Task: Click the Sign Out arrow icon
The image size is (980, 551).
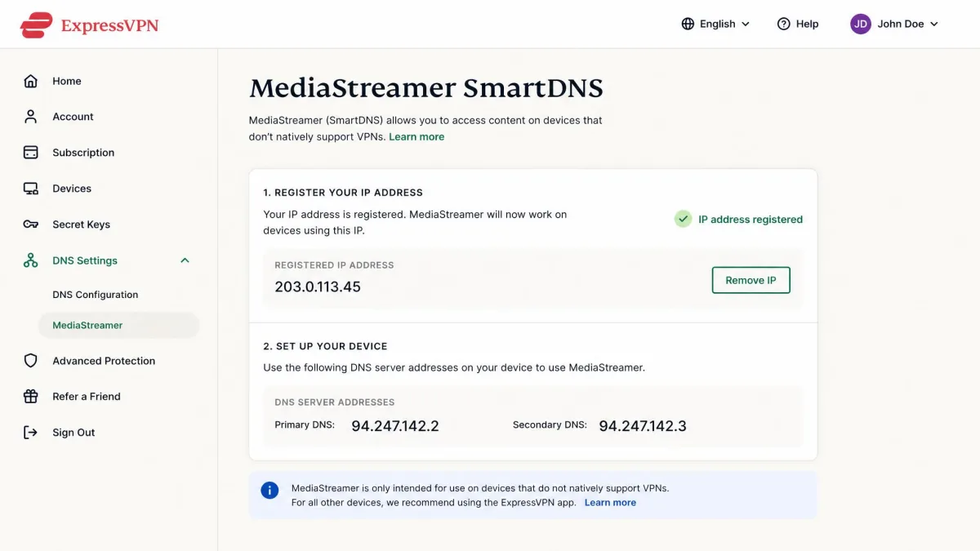Action: point(31,433)
